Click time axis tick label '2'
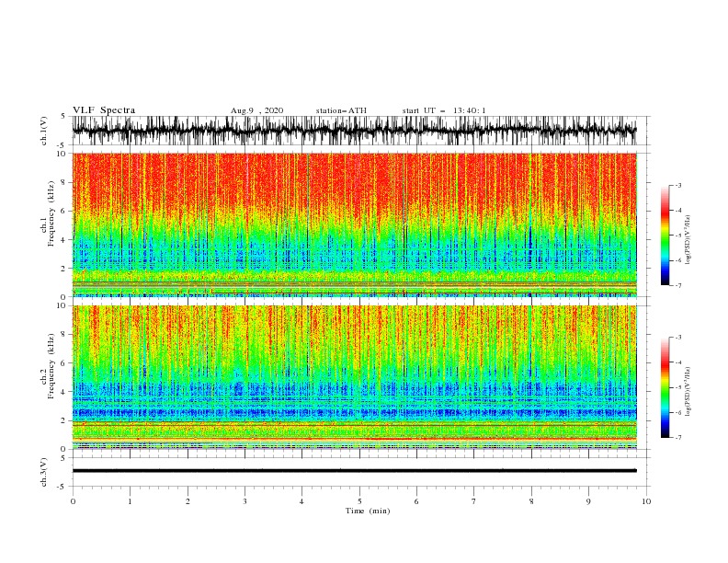The image size is (728, 563). pos(188,501)
